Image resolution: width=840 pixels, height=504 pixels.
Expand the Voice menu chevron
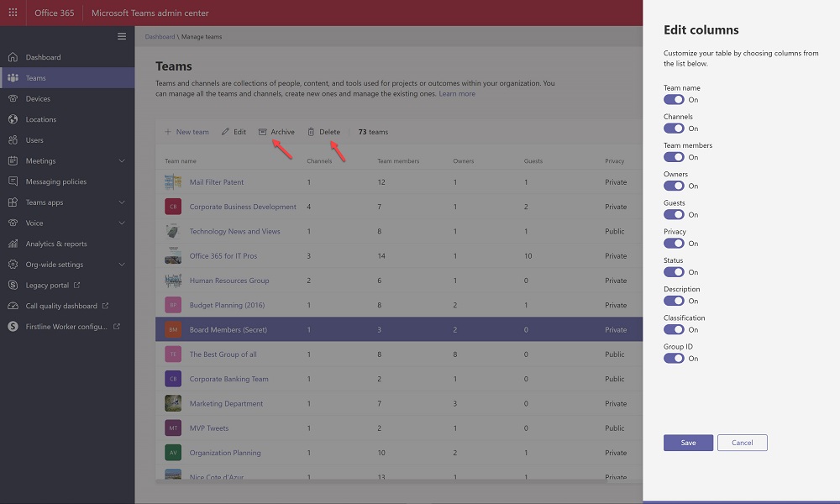pos(122,223)
